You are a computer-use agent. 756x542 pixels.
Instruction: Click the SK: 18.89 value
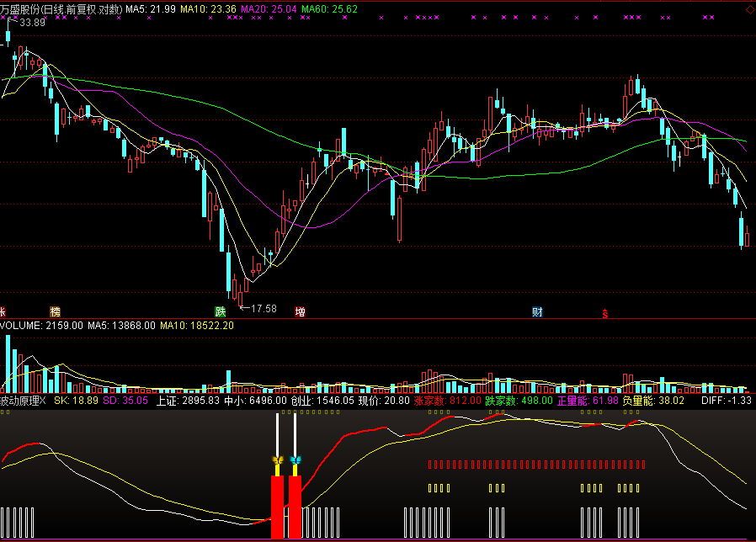tap(76, 401)
